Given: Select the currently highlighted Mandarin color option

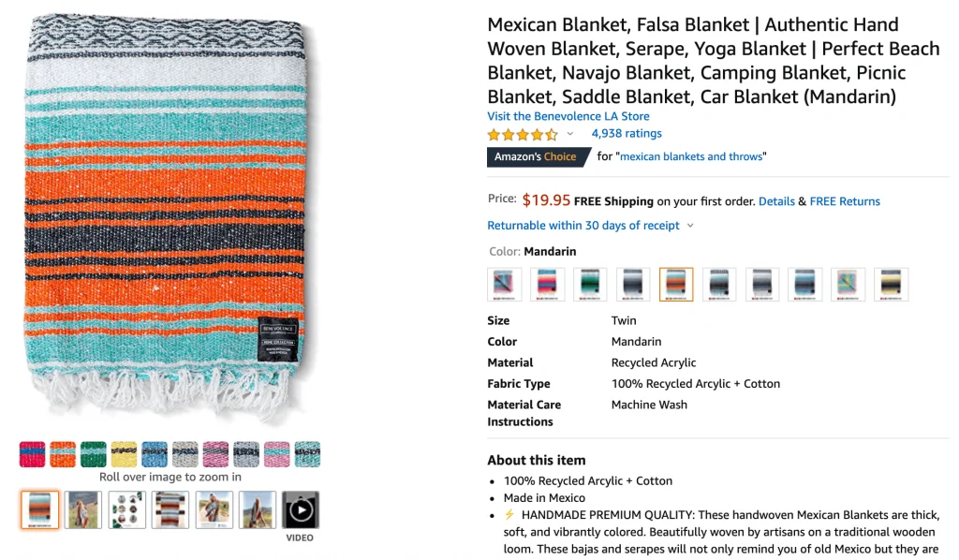Looking at the screenshot, I should point(676,285).
